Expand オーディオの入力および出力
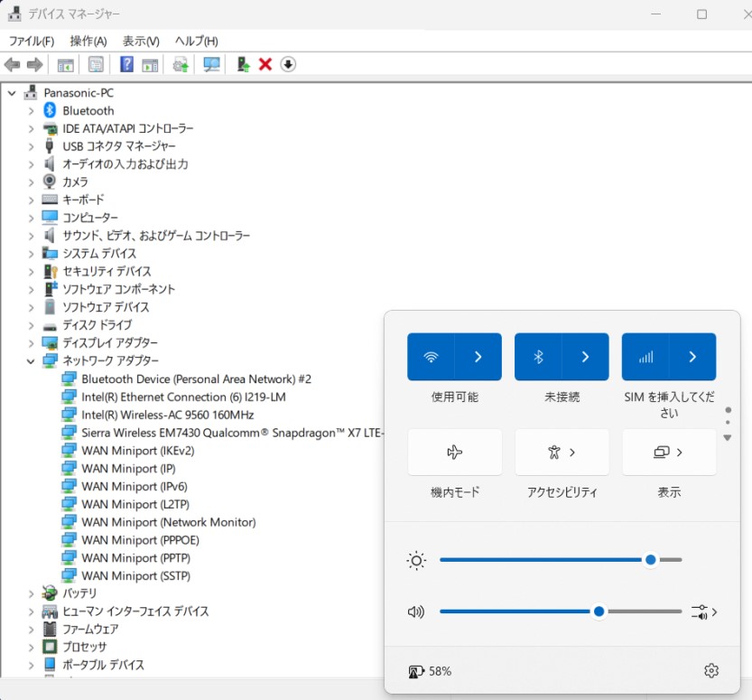This screenshot has width=752, height=700. pos(32,164)
